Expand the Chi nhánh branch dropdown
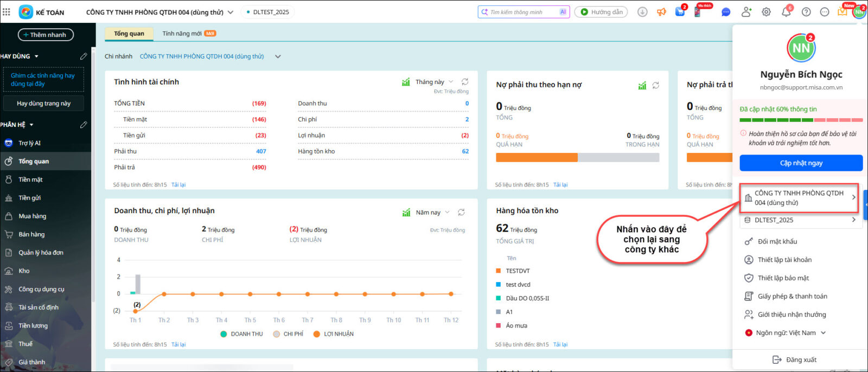The image size is (868, 372). point(278,56)
